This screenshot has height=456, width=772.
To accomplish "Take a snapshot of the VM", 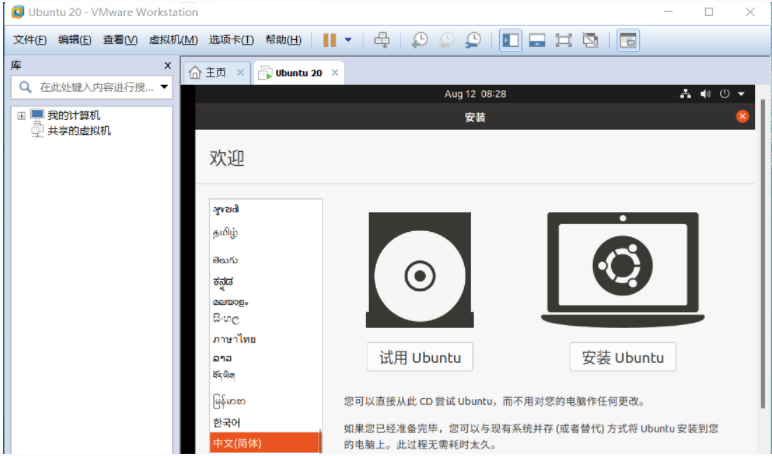I will 419,40.
